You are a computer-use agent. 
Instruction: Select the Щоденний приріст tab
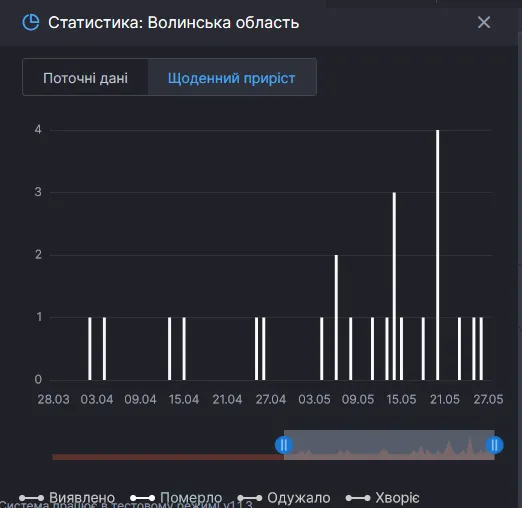click(x=232, y=78)
